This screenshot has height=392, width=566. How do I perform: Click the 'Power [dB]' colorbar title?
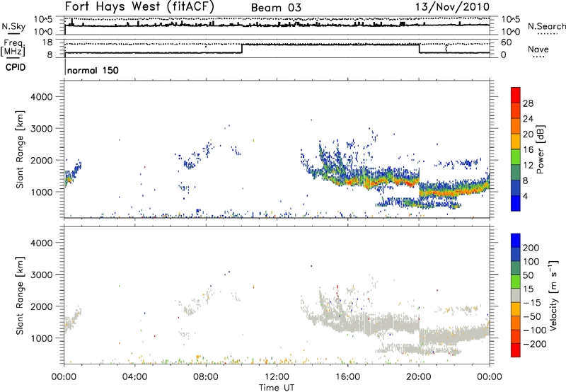541,149
